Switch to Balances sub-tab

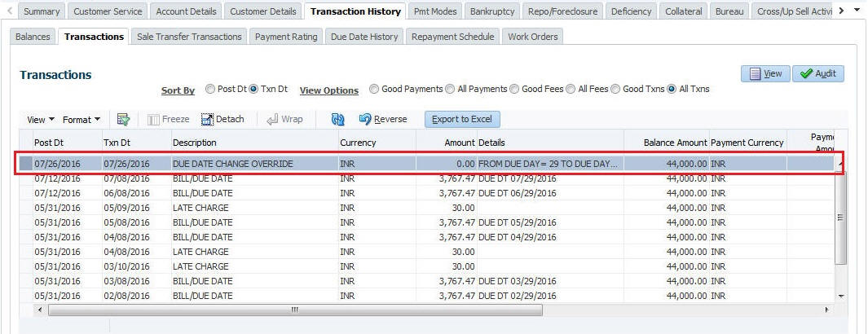[x=33, y=37]
